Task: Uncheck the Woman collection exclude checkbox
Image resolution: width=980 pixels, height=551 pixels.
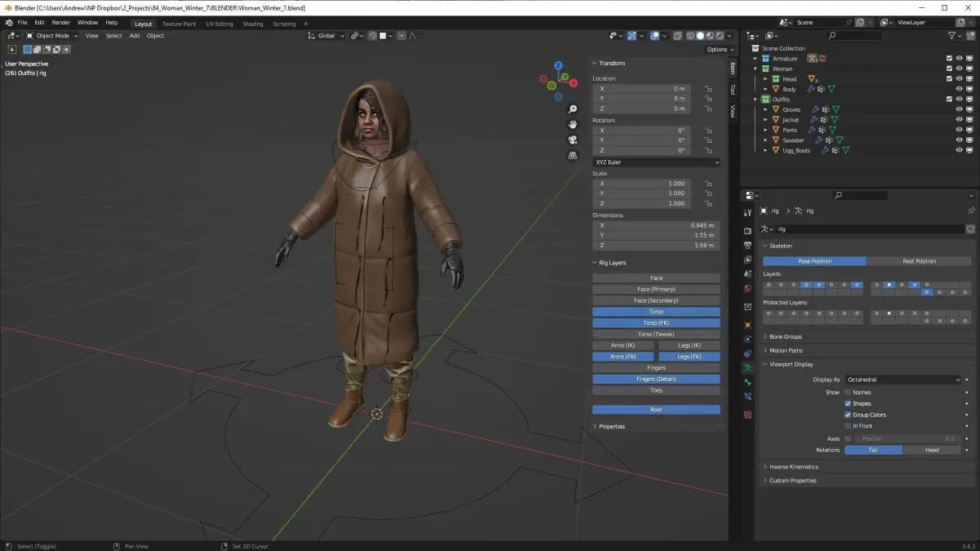Action: click(949, 69)
